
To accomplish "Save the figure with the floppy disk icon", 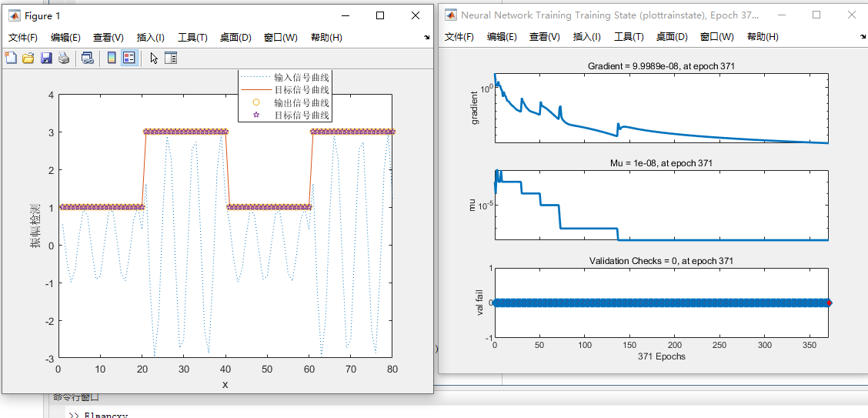I will (x=46, y=58).
